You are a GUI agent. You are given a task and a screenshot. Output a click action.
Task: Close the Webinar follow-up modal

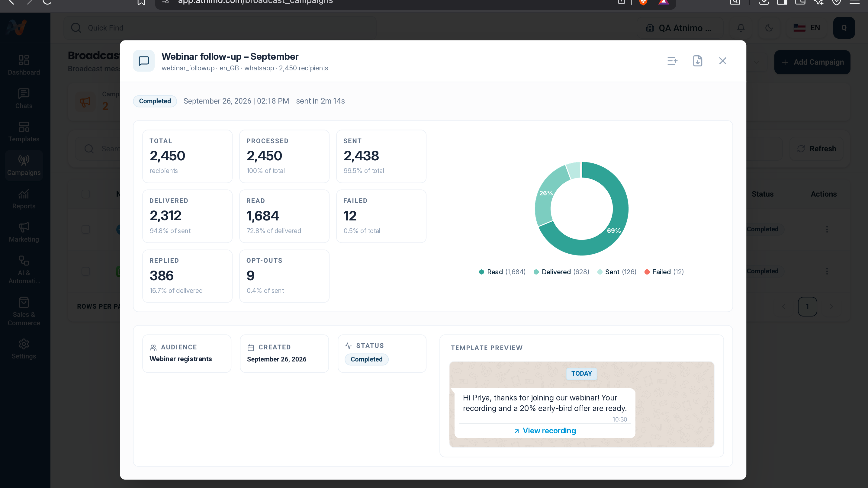(x=723, y=61)
